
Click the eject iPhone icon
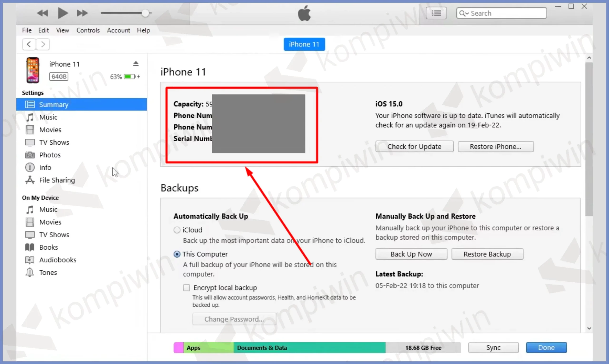(136, 64)
